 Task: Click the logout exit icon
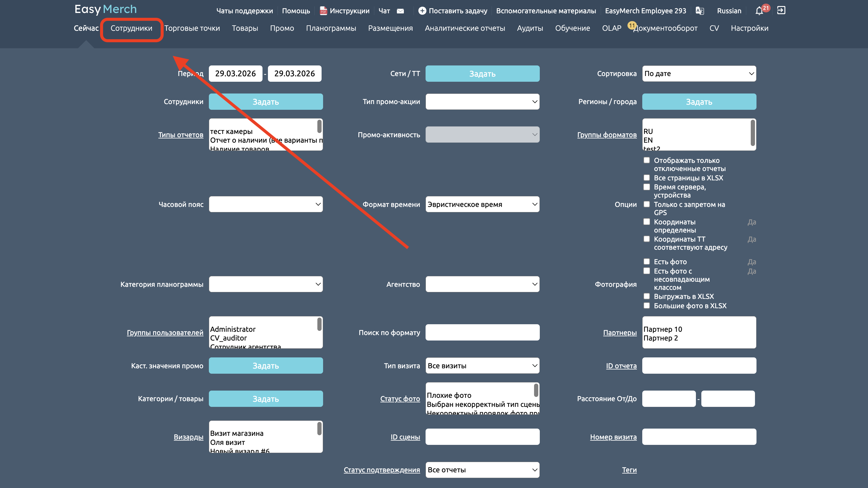(781, 11)
